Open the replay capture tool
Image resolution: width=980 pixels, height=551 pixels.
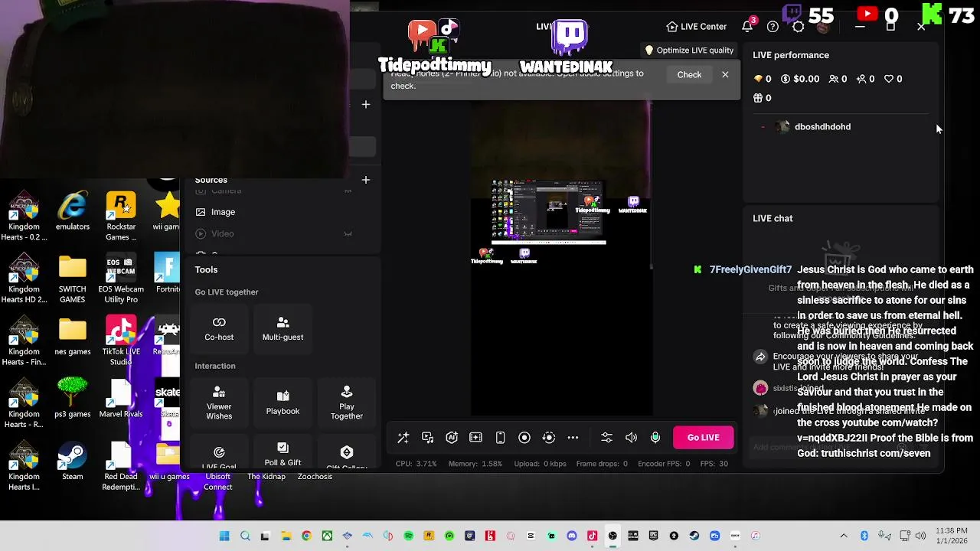point(548,438)
